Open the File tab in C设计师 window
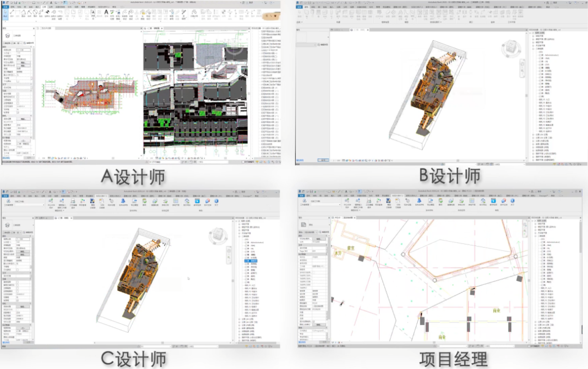The width and height of the screenshot is (588, 369). (x=5, y=196)
